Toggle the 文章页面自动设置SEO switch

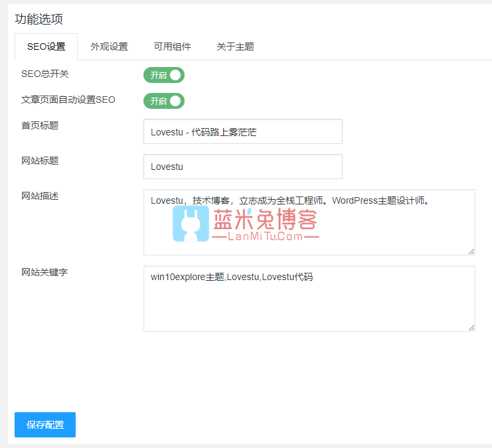click(164, 101)
